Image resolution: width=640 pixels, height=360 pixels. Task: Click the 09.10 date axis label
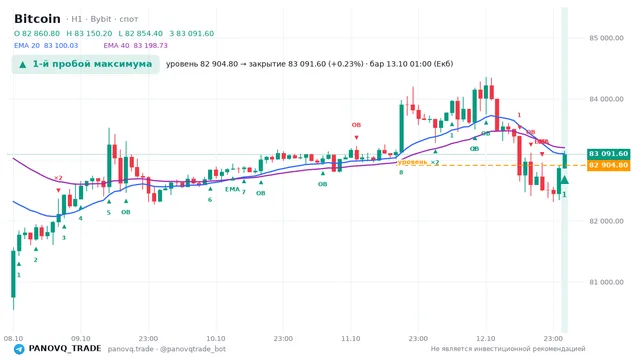pyautogui.click(x=80, y=339)
